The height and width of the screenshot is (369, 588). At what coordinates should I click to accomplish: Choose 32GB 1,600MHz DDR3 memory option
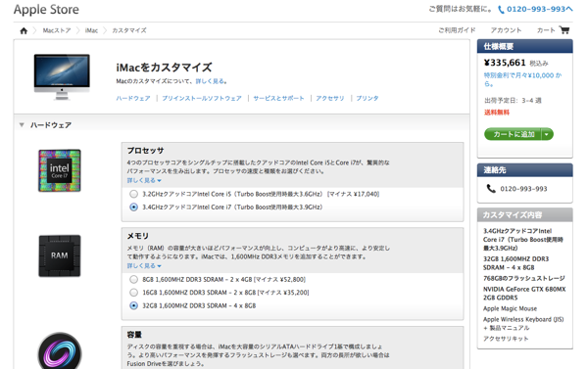[133, 305]
